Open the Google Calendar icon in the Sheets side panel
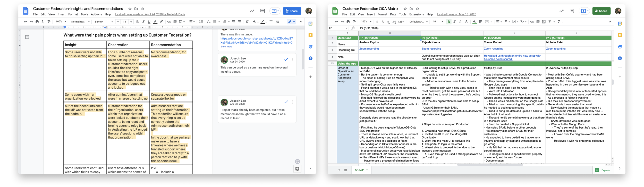The width and height of the screenshot is (644, 187). point(620,24)
